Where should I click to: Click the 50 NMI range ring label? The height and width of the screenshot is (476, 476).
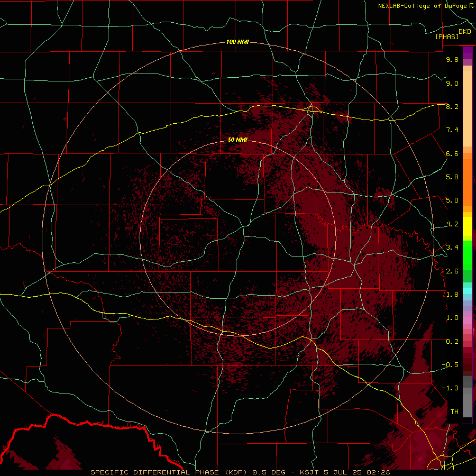coord(237,140)
